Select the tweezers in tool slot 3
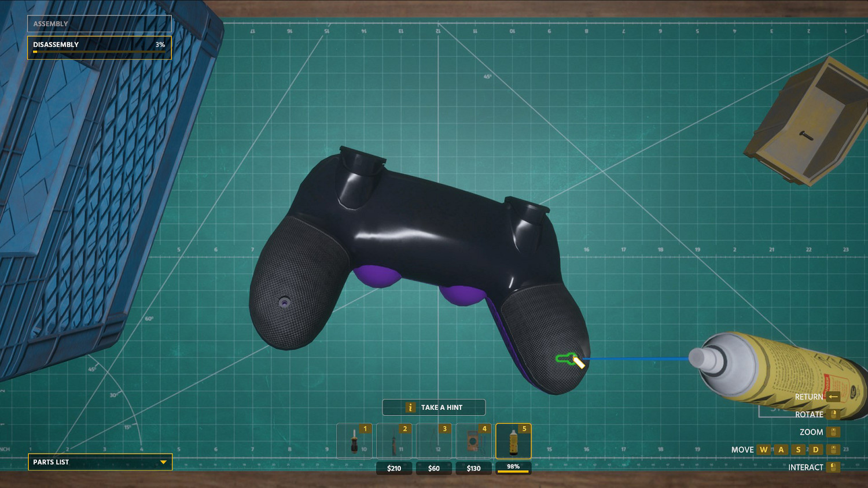Screen dimensions: 868x488 click(433, 441)
